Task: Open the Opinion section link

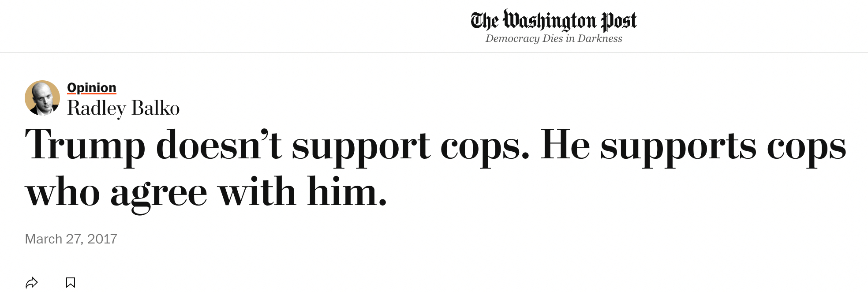Action: click(92, 88)
